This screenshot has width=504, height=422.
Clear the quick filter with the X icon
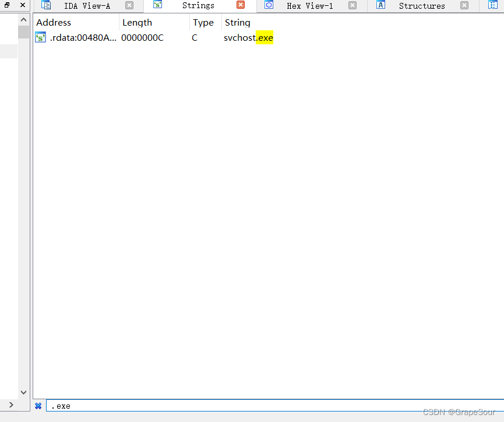click(38, 406)
